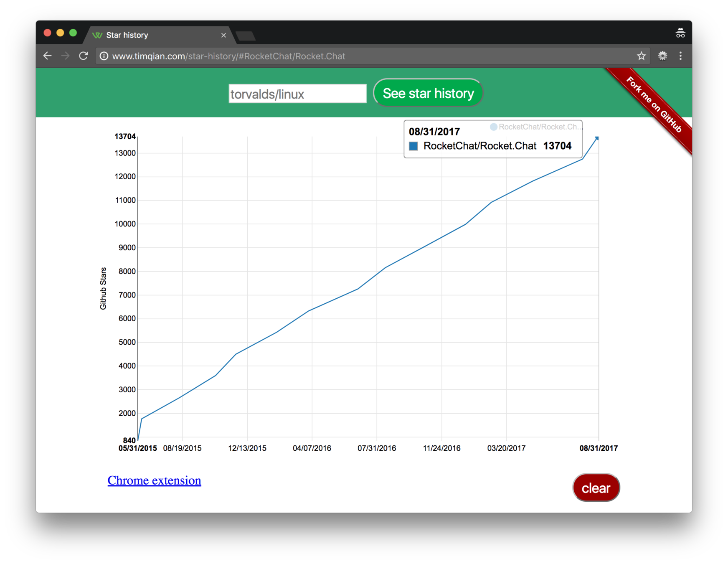Click tooltip date 08/31/2017
Screen dimensions: 728x564
click(434, 132)
